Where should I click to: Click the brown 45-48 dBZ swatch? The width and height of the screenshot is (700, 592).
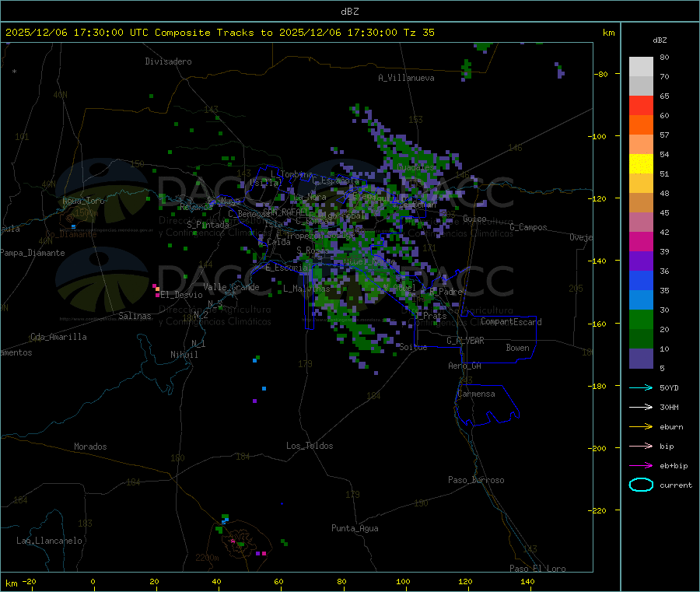(641, 203)
